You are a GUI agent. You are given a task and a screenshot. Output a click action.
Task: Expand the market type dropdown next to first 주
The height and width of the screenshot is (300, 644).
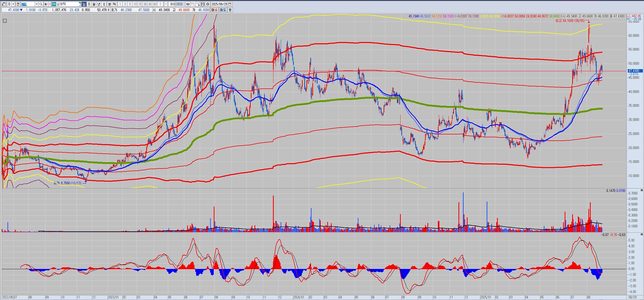13,4
